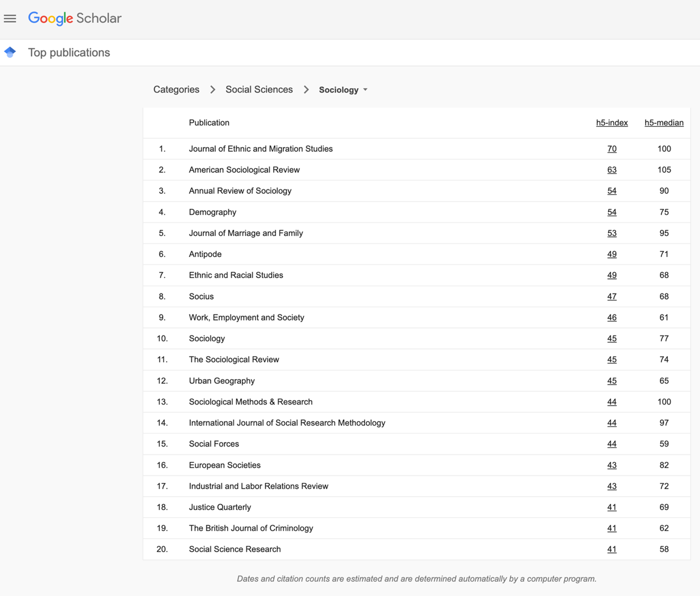The width and height of the screenshot is (700, 596).
Task: Open h5-index 70 for Ethnic and Migration Studies
Action: [611, 149]
